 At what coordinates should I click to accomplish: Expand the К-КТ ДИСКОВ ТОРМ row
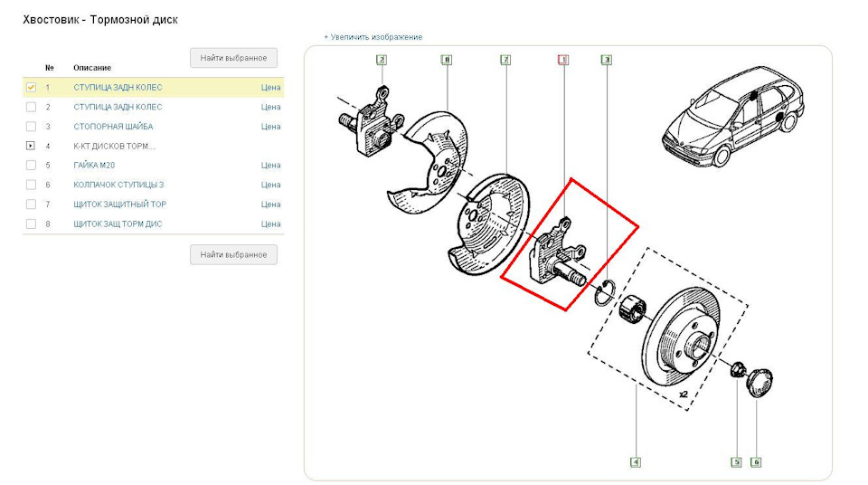point(31,146)
